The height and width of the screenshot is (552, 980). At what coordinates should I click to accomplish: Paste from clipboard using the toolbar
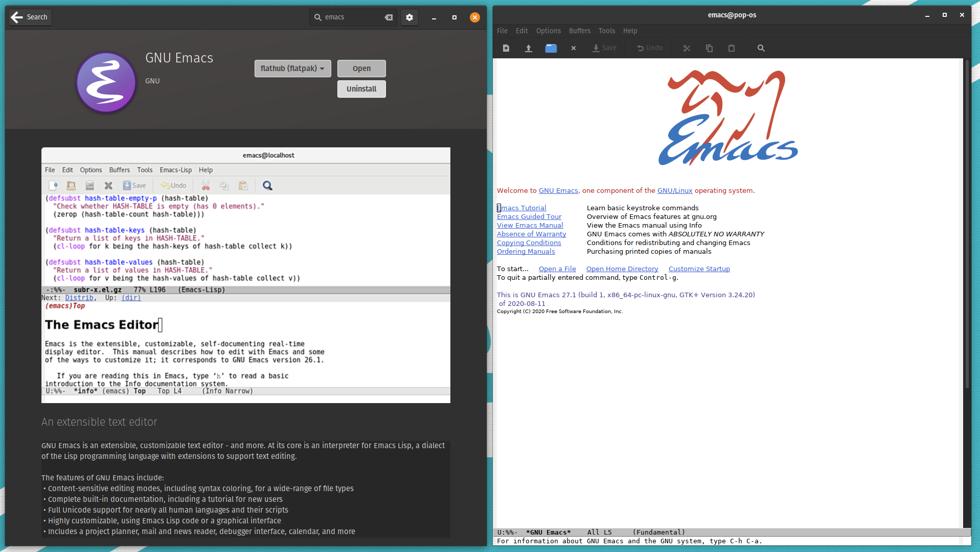click(731, 48)
